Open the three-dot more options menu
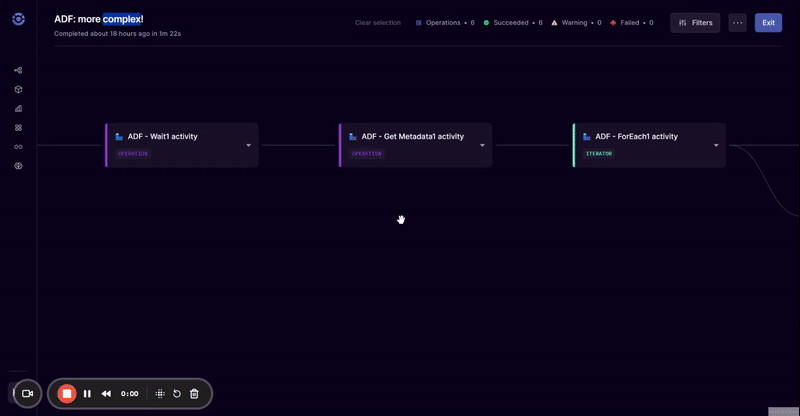The height and width of the screenshot is (416, 800). click(737, 23)
